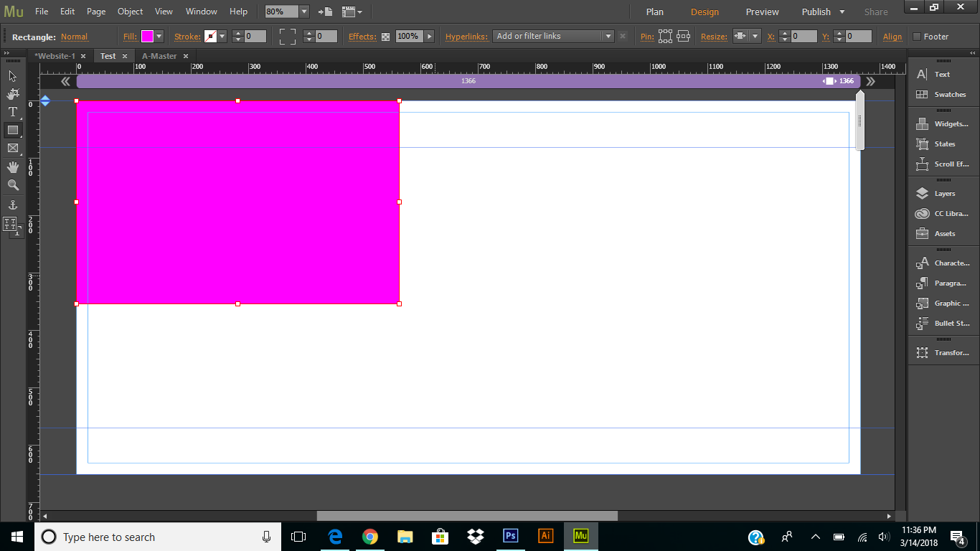The image size is (980, 551).
Task: Open the Scroll Effects panel
Action: pyautogui.click(x=943, y=164)
